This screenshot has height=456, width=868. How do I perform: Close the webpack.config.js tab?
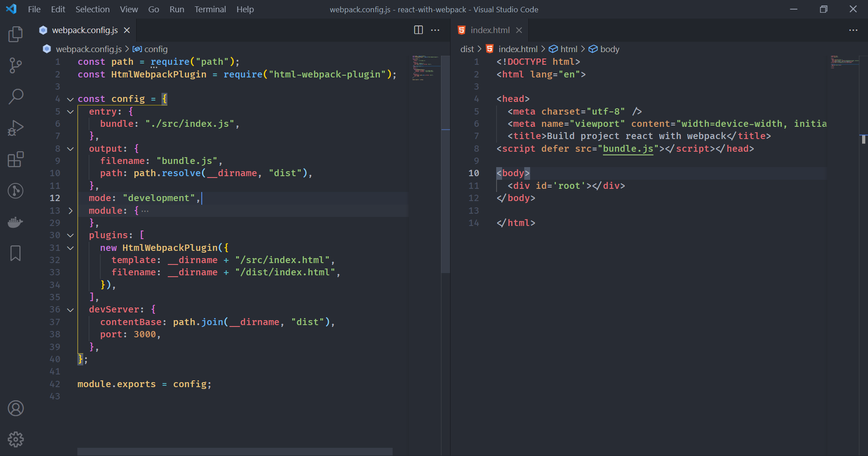(x=127, y=30)
